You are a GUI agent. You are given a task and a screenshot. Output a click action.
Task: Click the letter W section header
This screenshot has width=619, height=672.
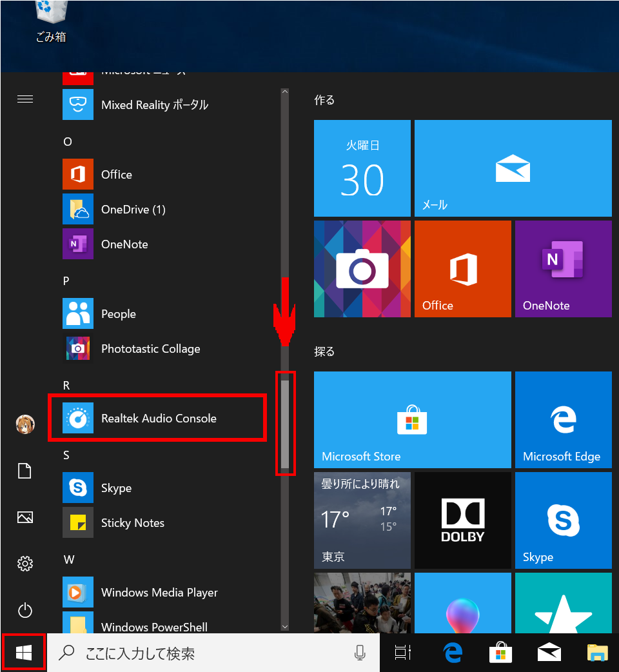tap(69, 559)
